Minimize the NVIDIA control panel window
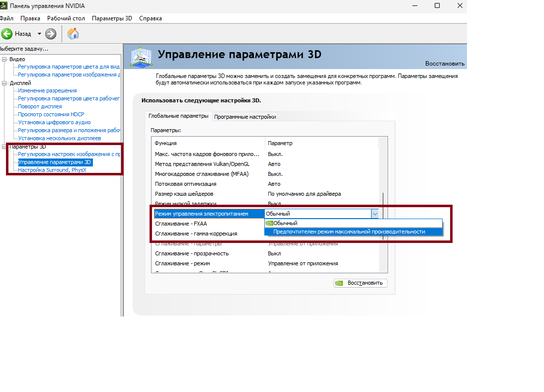 [x=415, y=6]
